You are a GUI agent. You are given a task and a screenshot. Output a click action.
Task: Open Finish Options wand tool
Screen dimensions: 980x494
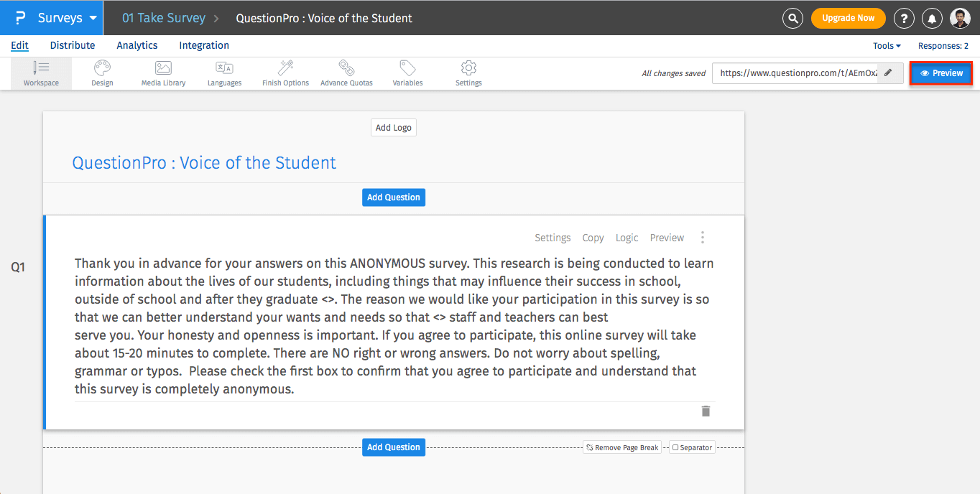click(285, 73)
